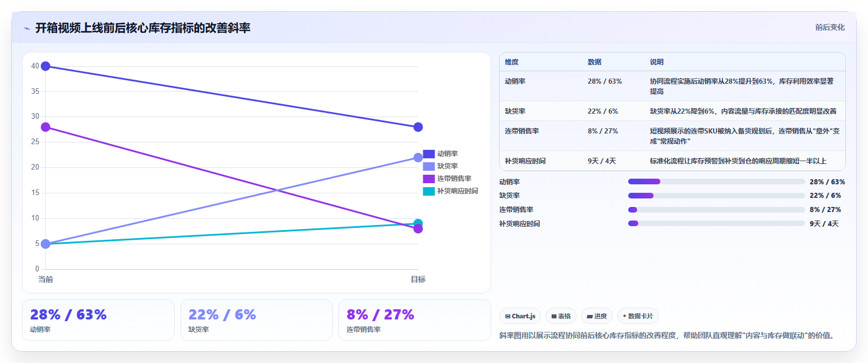Click the footer note beginning 斜率图用以展示

[x=667, y=335]
